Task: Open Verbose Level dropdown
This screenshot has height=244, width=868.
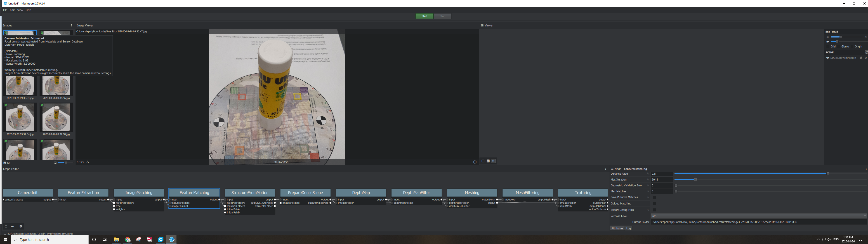Action: coord(758,216)
